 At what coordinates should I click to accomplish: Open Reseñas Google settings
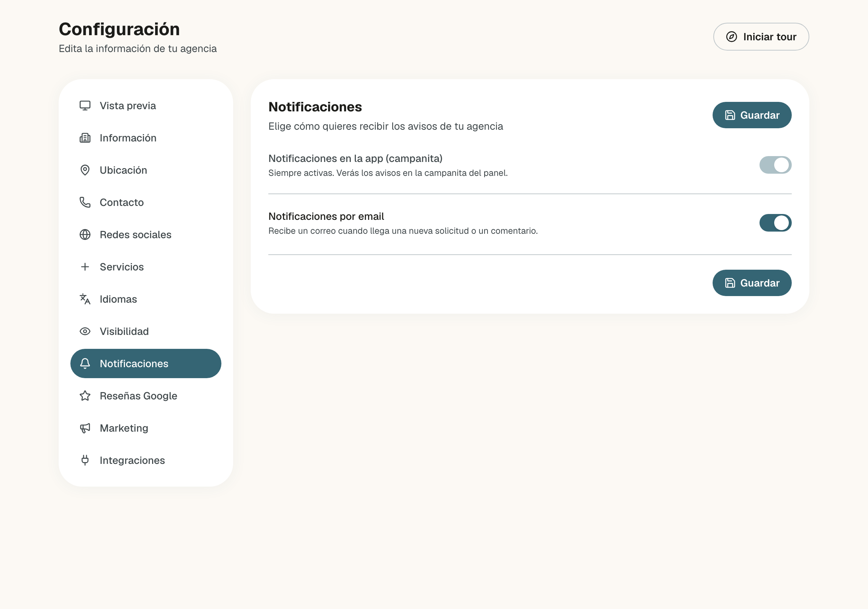pyautogui.click(x=146, y=396)
